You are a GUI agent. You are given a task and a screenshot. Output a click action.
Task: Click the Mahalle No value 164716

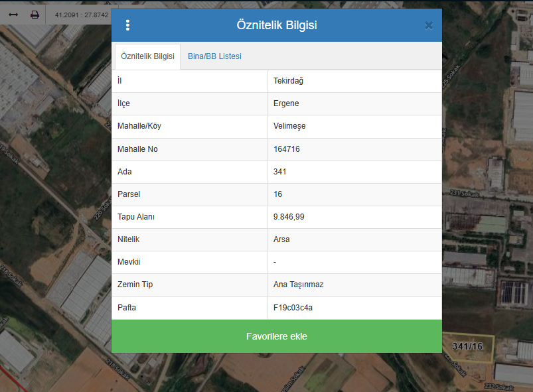[287, 149]
